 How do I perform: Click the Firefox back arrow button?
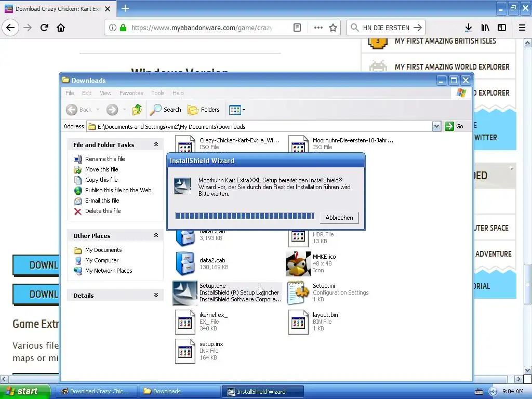[10, 28]
